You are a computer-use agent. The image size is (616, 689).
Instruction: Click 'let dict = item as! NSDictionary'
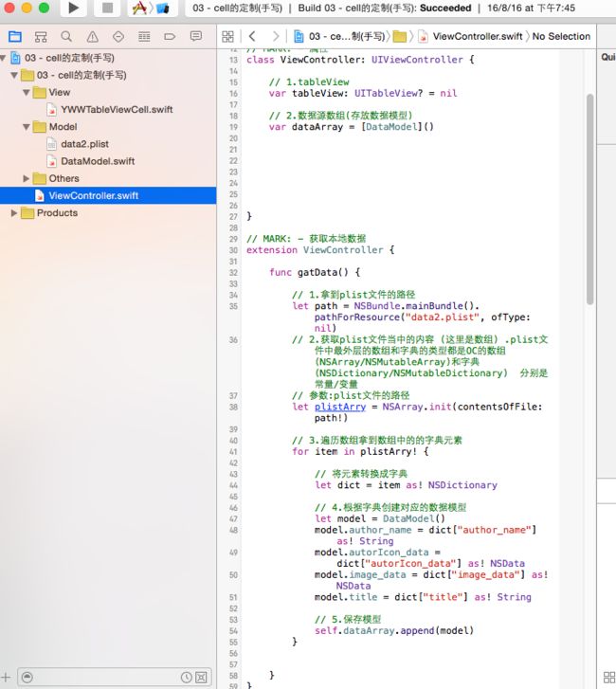pos(406,485)
